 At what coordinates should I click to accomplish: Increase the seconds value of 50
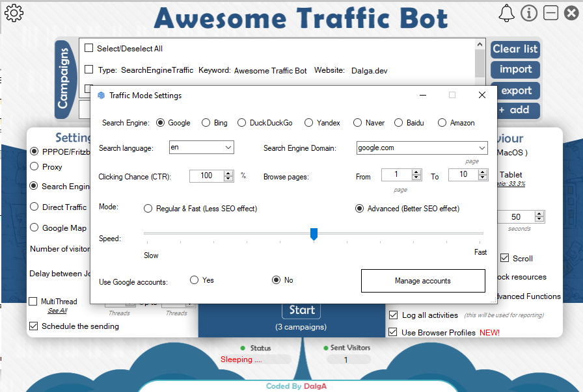tap(539, 214)
